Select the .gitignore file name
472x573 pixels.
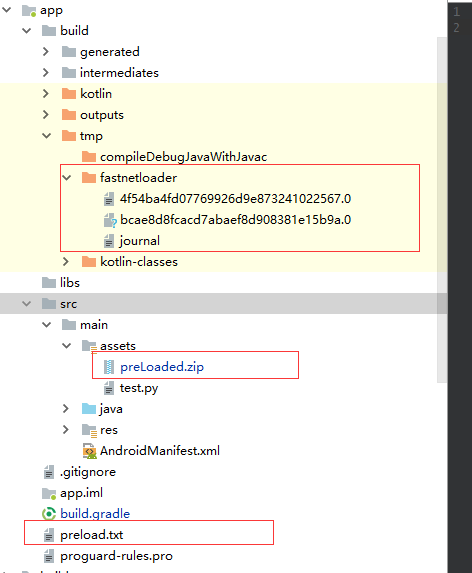88,472
